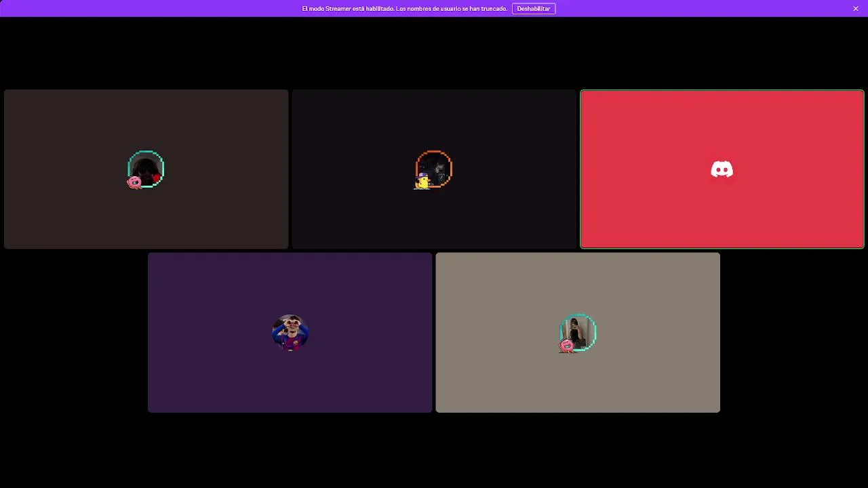Focus the black tile with orange-ringed avatar
The height and width of the screenshot is (488, 868).
pos(434,169)
